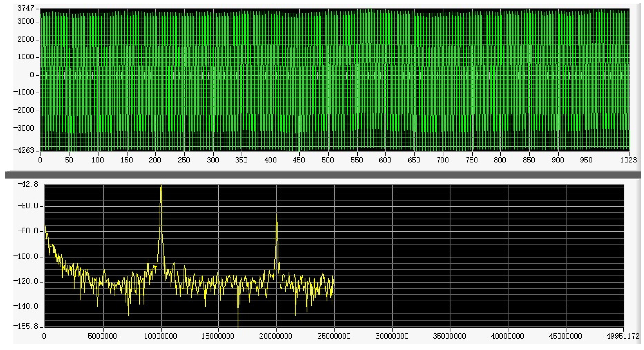Select the -42.8 top label on spectrum Y-axis
Viewport: 644px width, 350px height.
[28, 184]
